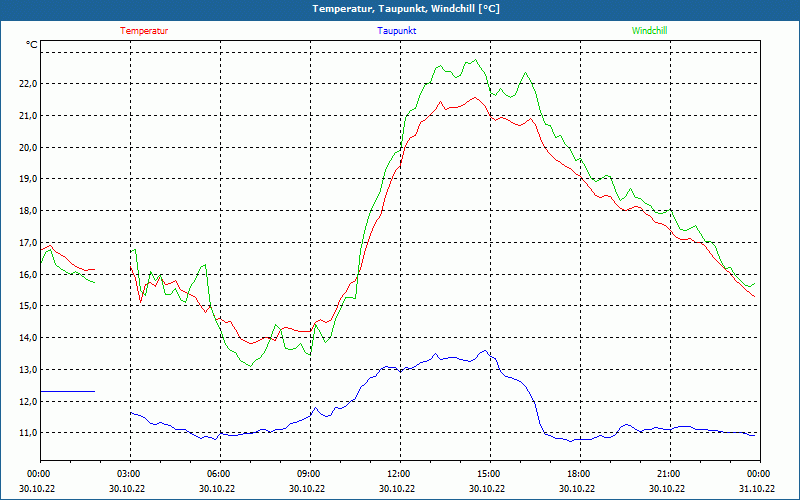The image size is (800, 500).
Task: Select the 06:00 time axis label
Action: pyautogui.click(x=218, y=474)
